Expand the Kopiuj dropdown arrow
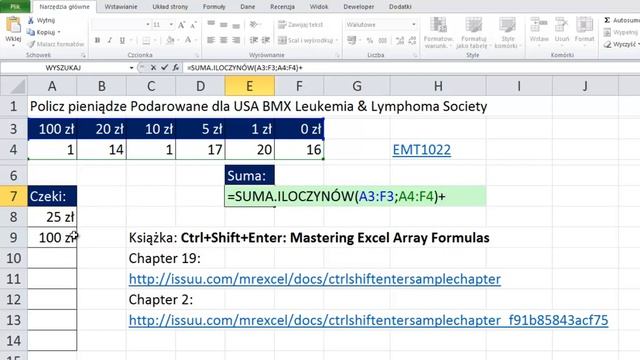 pyautogui.click(x=59, y=32)
